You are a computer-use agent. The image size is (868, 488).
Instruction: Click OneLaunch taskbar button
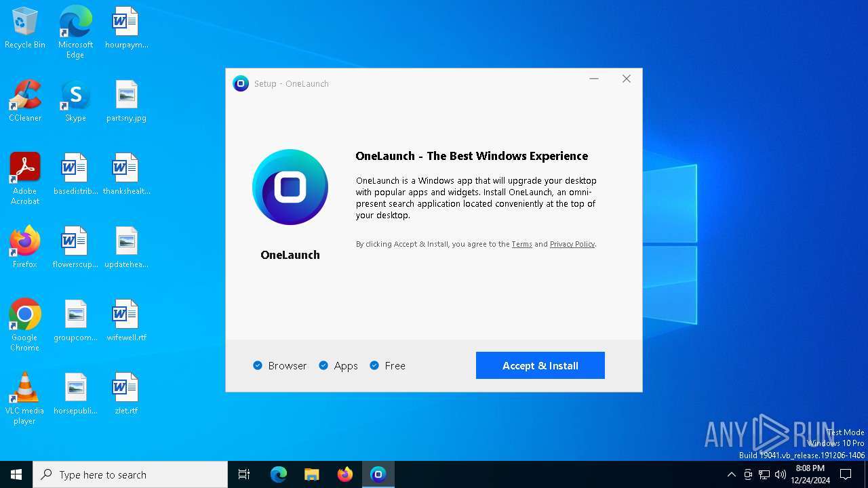tap(378, 474)
